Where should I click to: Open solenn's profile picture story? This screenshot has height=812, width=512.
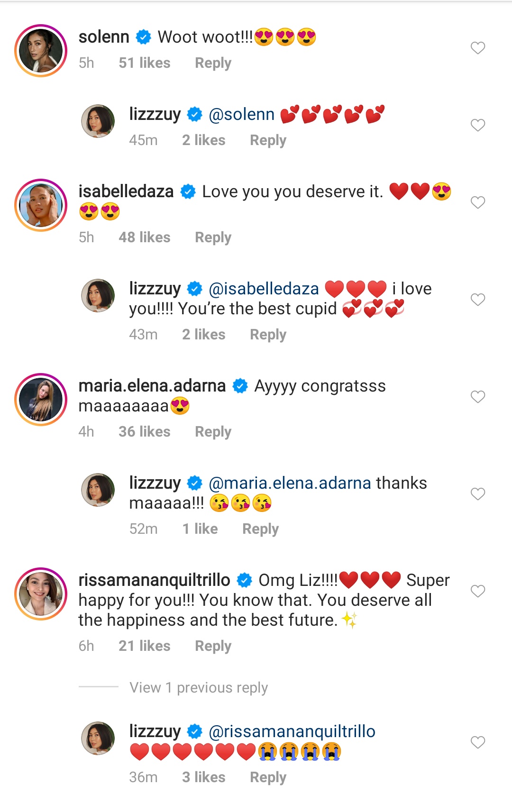[41, 51]
